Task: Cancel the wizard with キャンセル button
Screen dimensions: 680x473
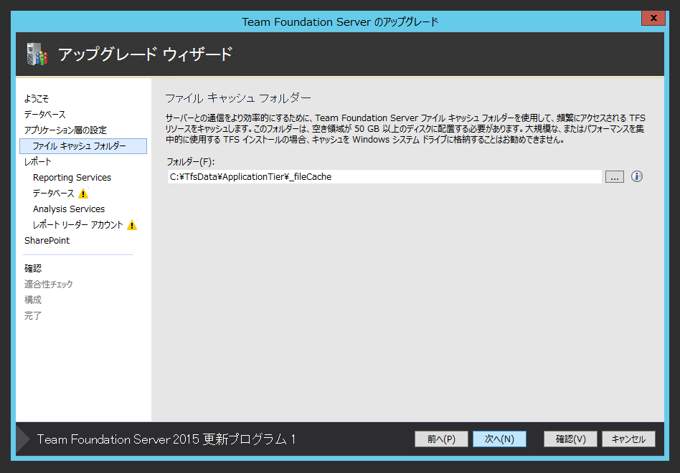Action: [x=628, y=439]
